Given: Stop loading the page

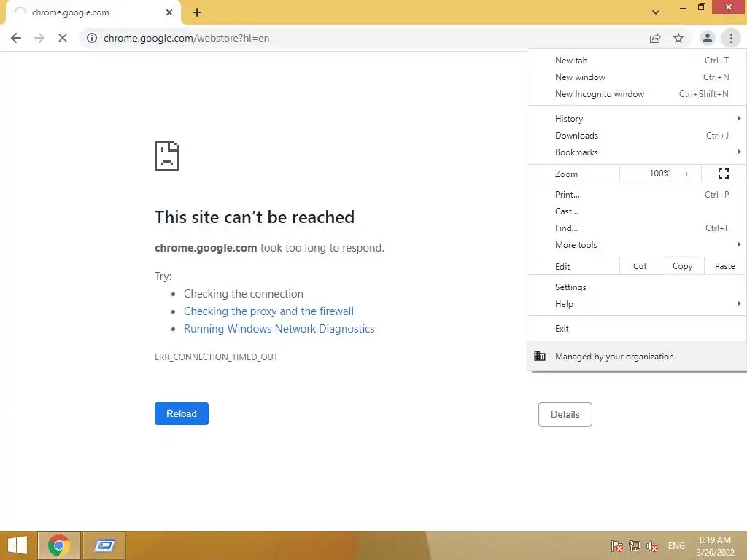Looking at the screenshot, I should [x=63, y=38].
